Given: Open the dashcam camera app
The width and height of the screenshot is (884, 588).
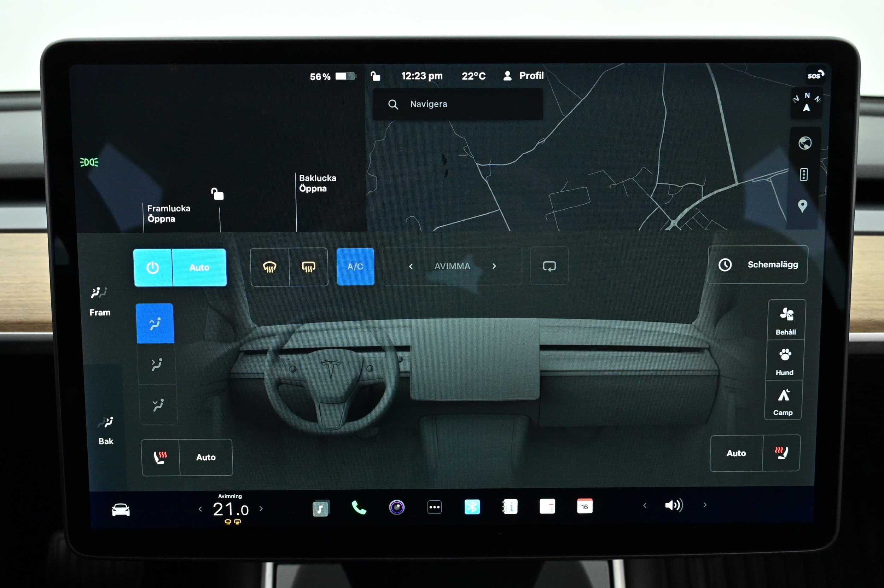Looking at the screenshot, I should click(x=397, y=507).
